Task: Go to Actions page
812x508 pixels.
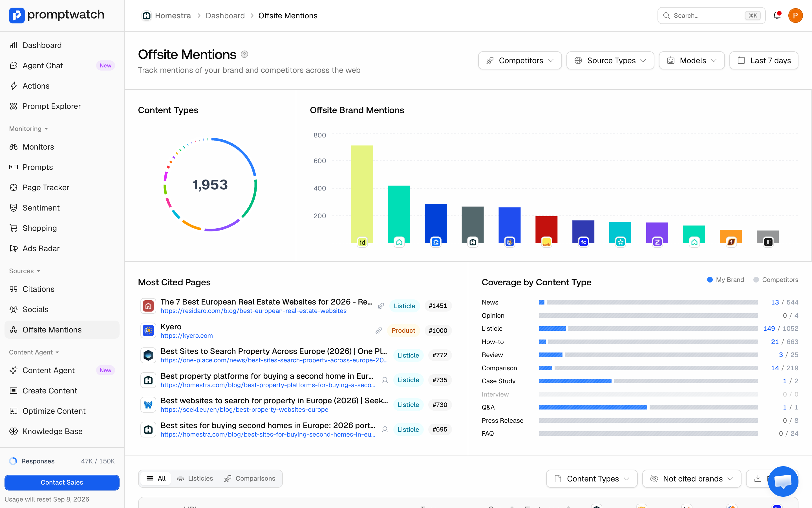Action: [36, 86]
